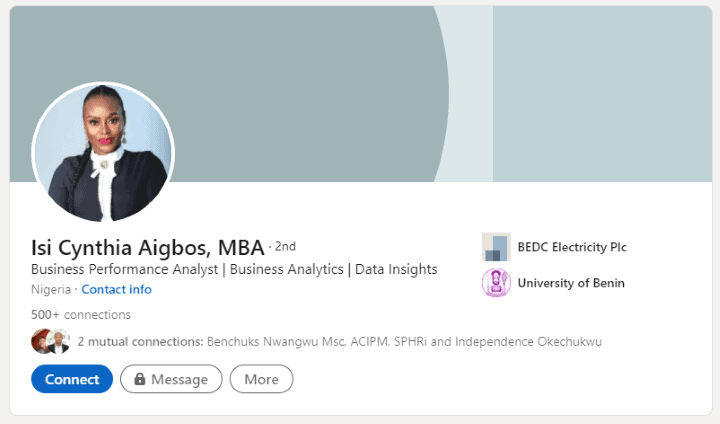Open second mutual connection's avatar photo
The height and width of the screenshot is (424, 720).
click(59, 341)
